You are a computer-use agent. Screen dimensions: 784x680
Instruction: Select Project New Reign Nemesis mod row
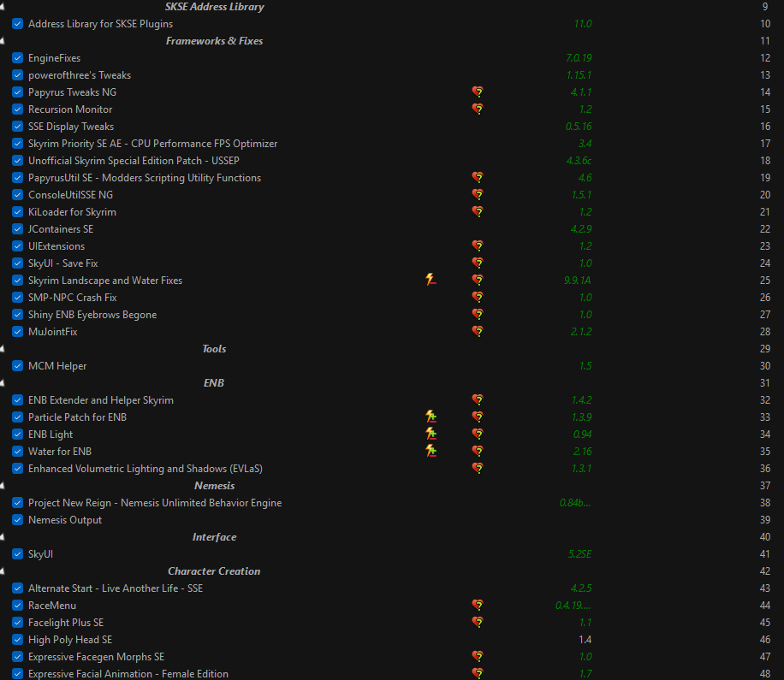[x=392, y=503]
